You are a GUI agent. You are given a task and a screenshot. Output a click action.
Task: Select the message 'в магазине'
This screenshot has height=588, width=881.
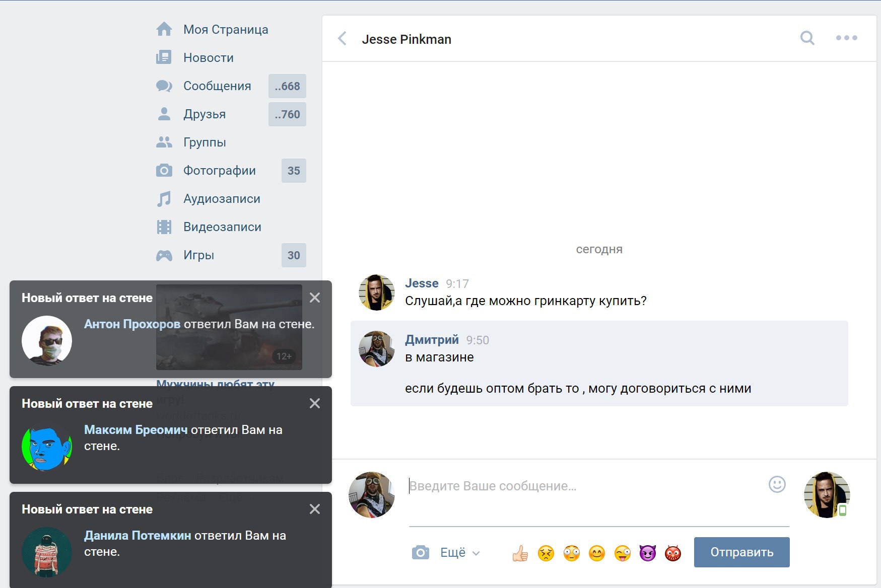coord(439,357)
